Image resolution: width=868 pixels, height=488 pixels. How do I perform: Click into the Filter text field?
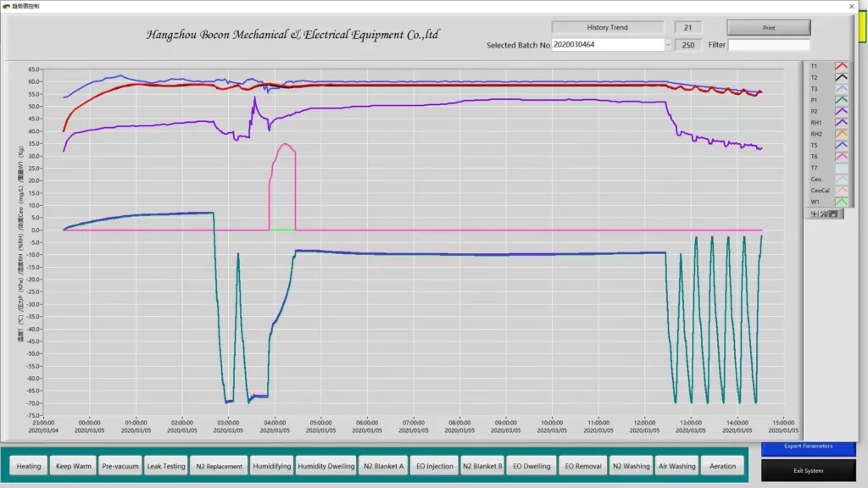tap(769, 45)
